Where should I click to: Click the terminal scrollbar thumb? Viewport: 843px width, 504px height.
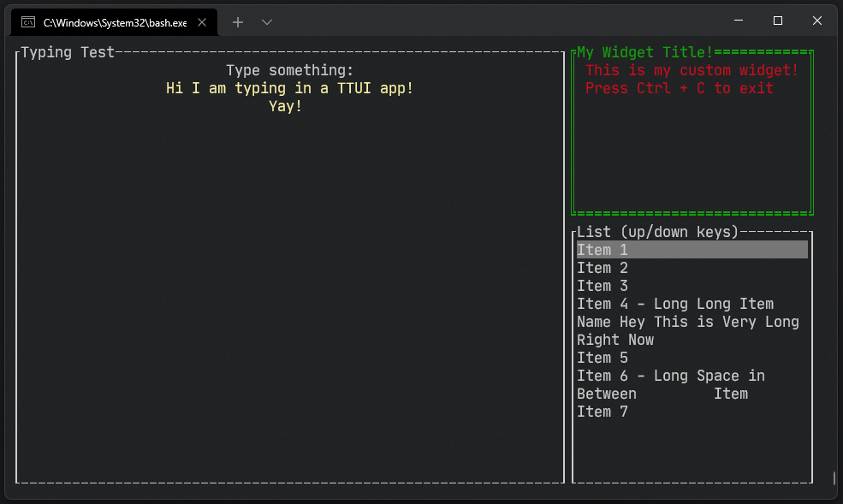point(834,478)
